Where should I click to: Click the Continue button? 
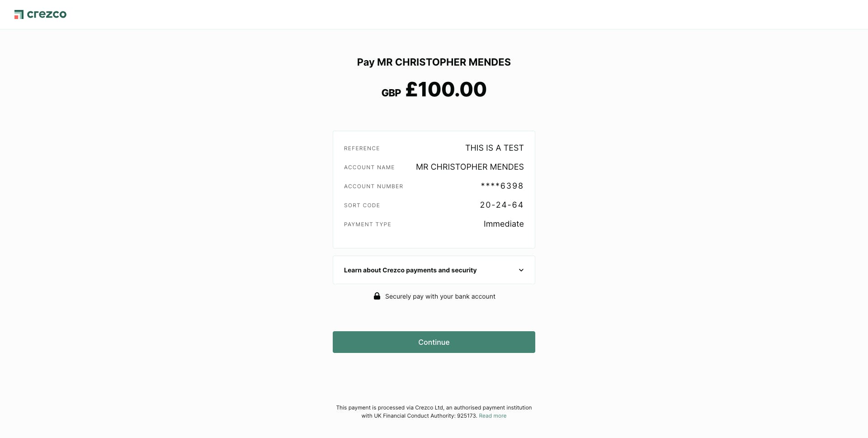pos(434,342)
